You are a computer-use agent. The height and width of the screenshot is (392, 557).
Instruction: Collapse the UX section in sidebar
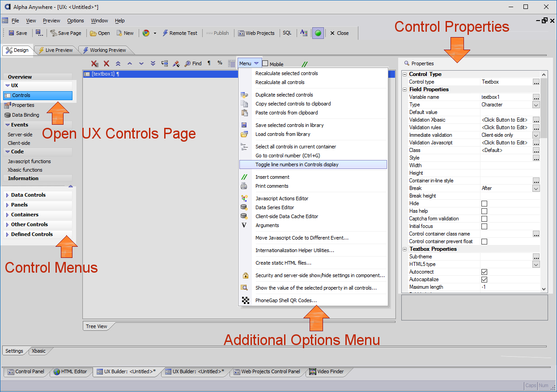click(x=8, y=85)
